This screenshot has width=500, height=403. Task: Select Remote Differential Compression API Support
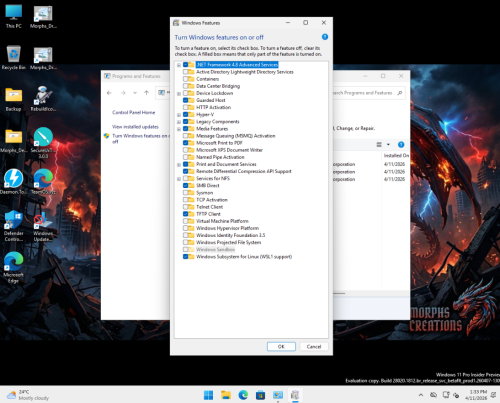click(244, 171)
